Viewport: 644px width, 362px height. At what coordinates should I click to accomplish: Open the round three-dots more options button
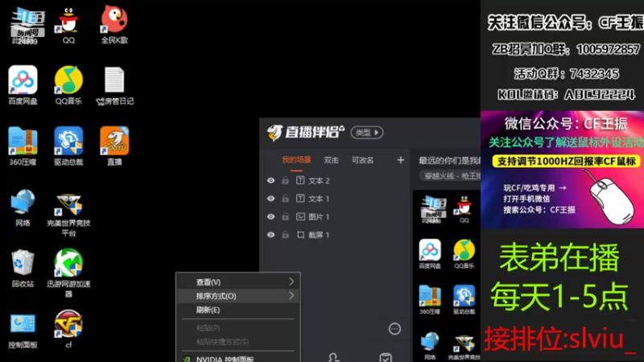394,328
